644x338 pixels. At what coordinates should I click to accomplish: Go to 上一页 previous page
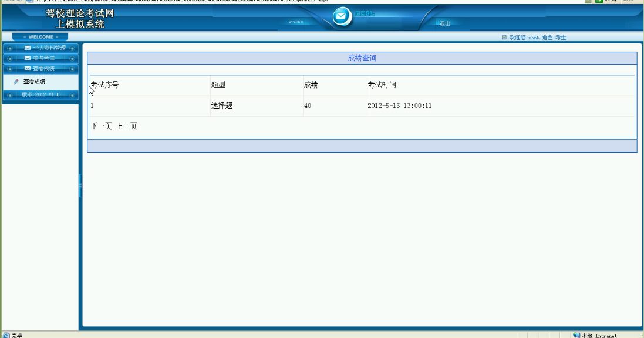[x=126, y=126]
